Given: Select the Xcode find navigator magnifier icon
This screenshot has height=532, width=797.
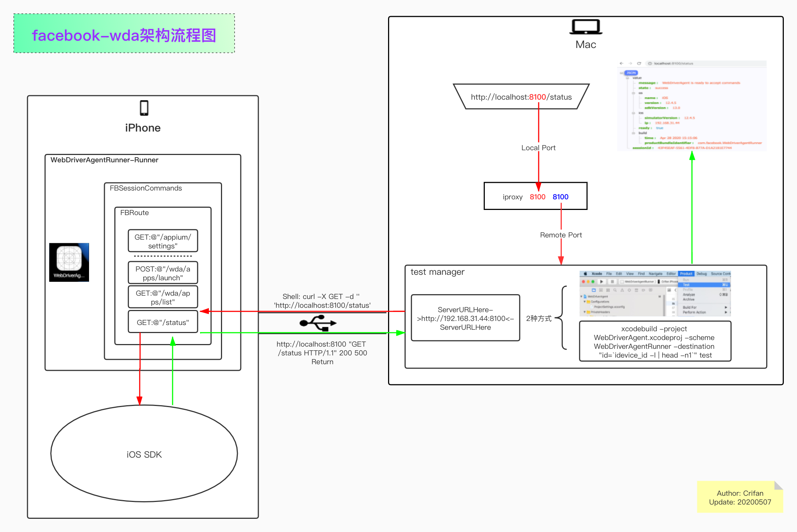Looking at the screenshot, I should tap(615, 290).
